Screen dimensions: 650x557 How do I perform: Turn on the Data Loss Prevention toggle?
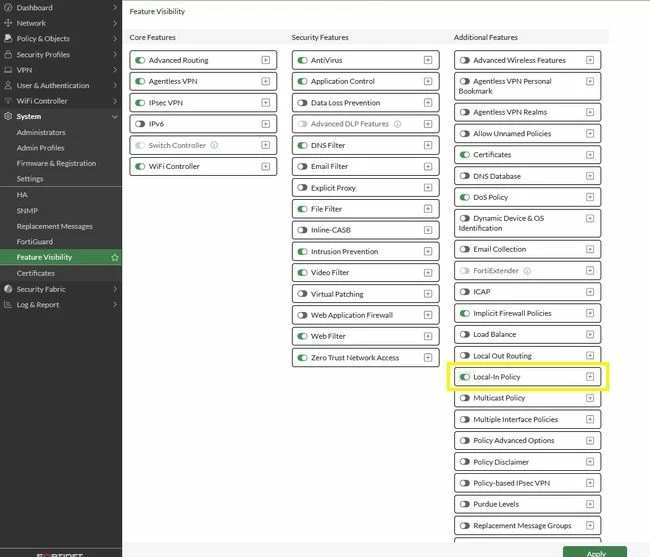[x=302, y=103]
